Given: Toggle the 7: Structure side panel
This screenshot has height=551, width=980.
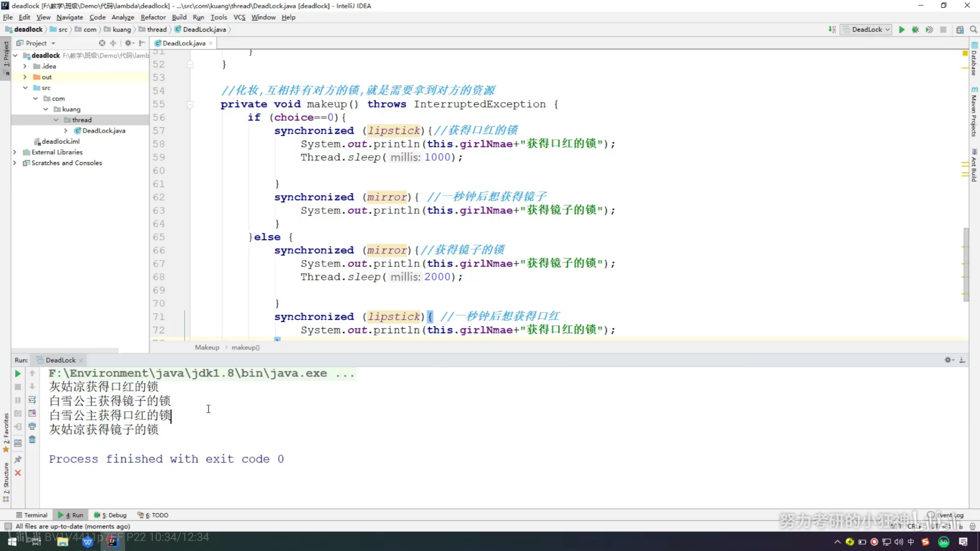Looking at the screenshot, I should (6, 482).
